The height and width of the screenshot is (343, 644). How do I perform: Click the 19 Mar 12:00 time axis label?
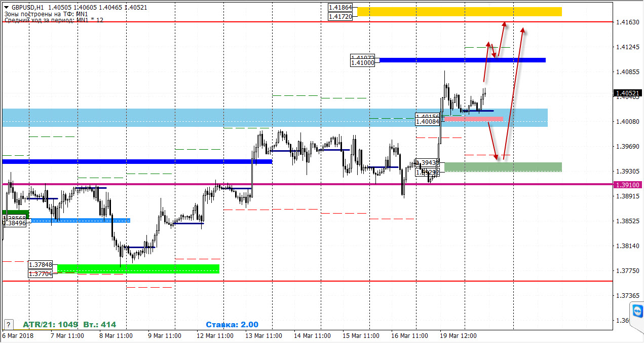tap(458, 336)
